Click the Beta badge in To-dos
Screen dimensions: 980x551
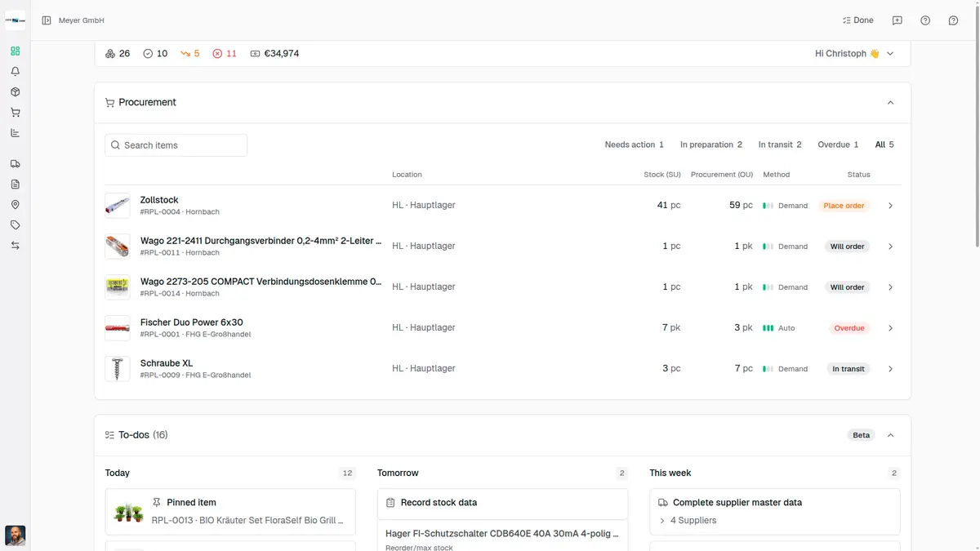click(x=861, y=435)
